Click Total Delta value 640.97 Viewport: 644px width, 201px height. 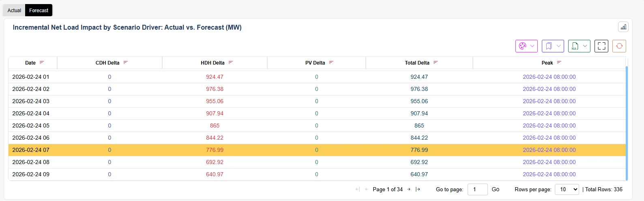pyautogui.click(x=419, y=174)
